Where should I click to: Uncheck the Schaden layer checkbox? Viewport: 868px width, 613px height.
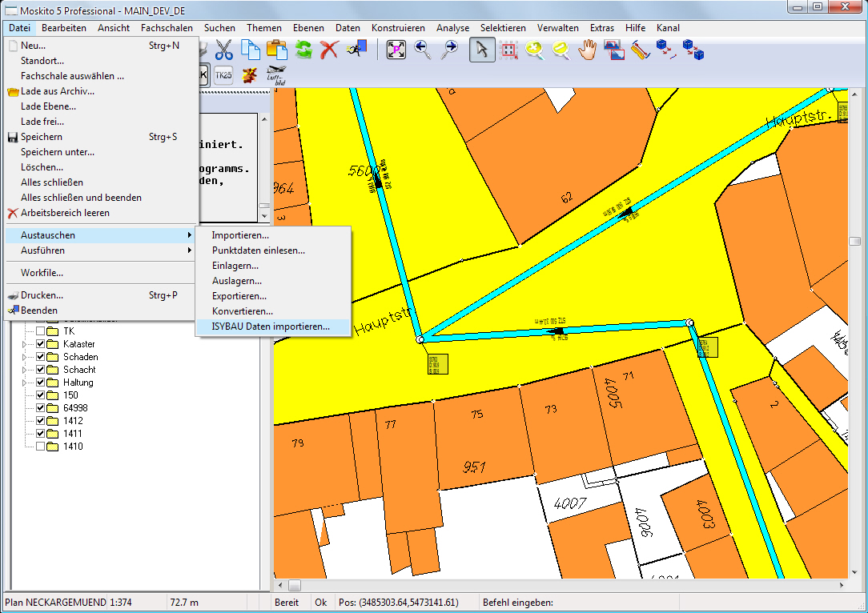click(x=40, y=357)
